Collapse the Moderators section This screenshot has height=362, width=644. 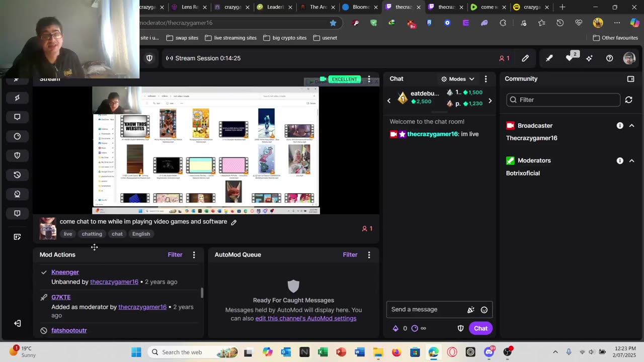tap(631, 161)
